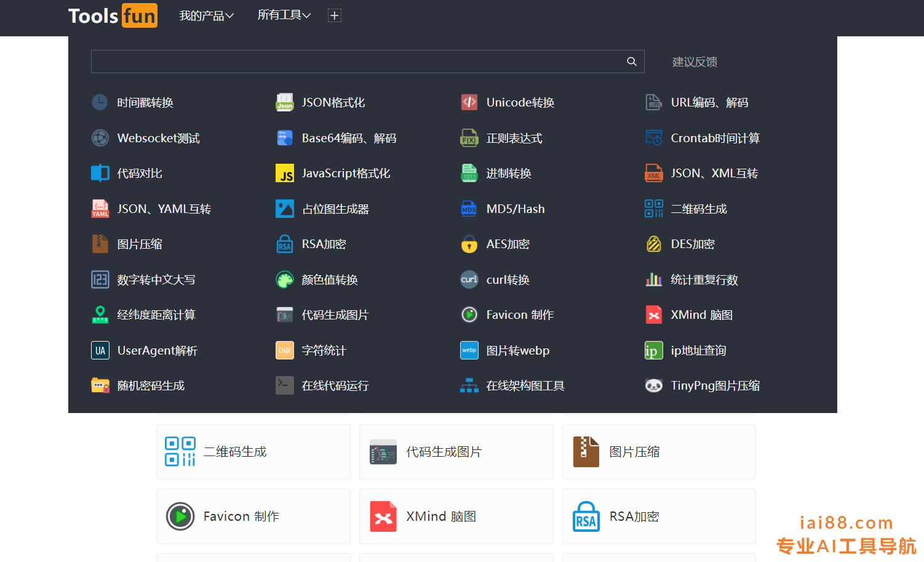Open the 代码生成图片 card below the menu

[456, 452]
